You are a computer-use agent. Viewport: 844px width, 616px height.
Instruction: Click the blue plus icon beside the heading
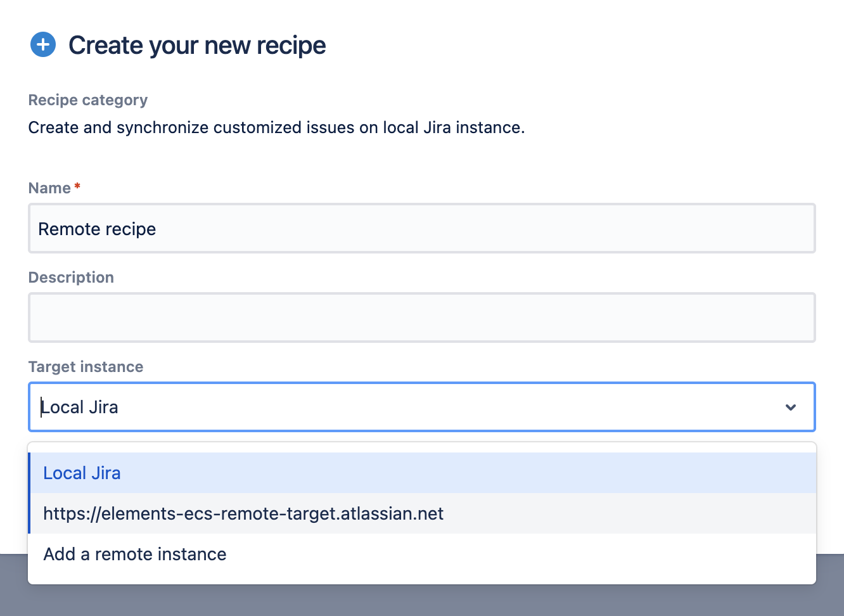click(42, 44)
